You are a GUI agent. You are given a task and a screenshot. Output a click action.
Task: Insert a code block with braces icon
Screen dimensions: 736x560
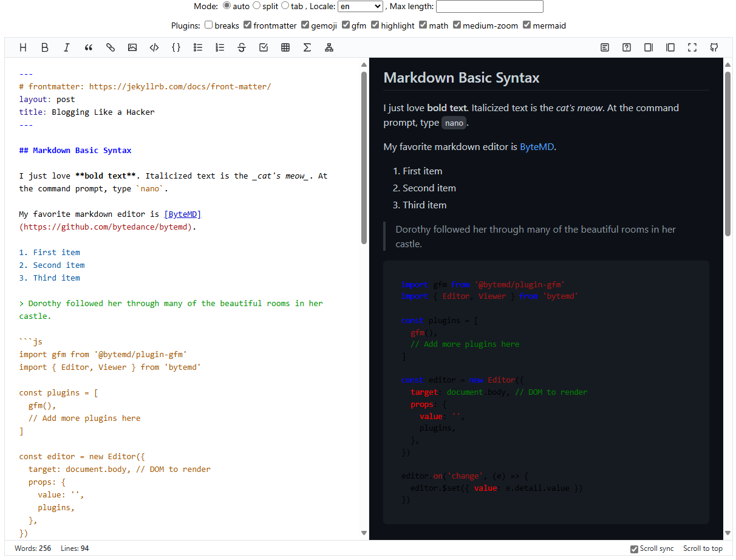[176, 47]
